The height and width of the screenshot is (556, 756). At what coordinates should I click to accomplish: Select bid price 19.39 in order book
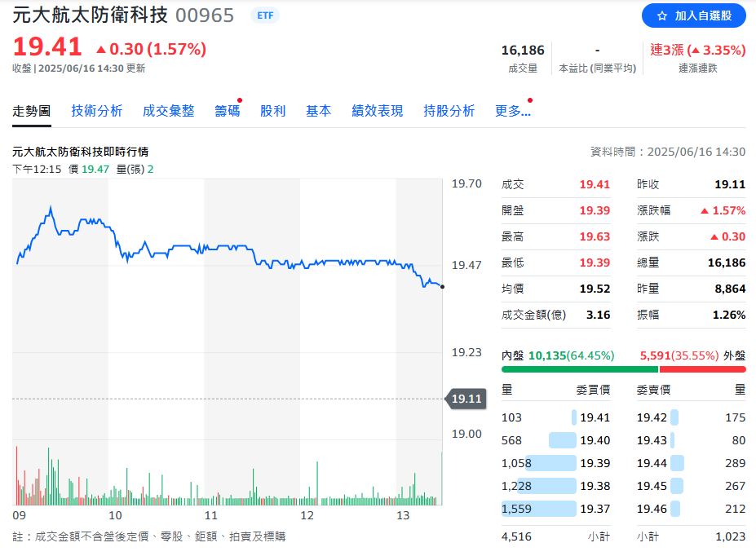pos(595,463)
